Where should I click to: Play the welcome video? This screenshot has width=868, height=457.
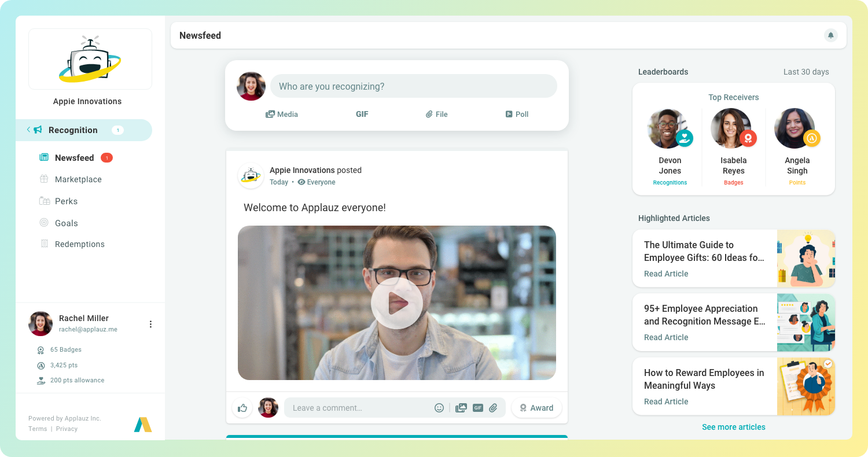click(397, 303)
